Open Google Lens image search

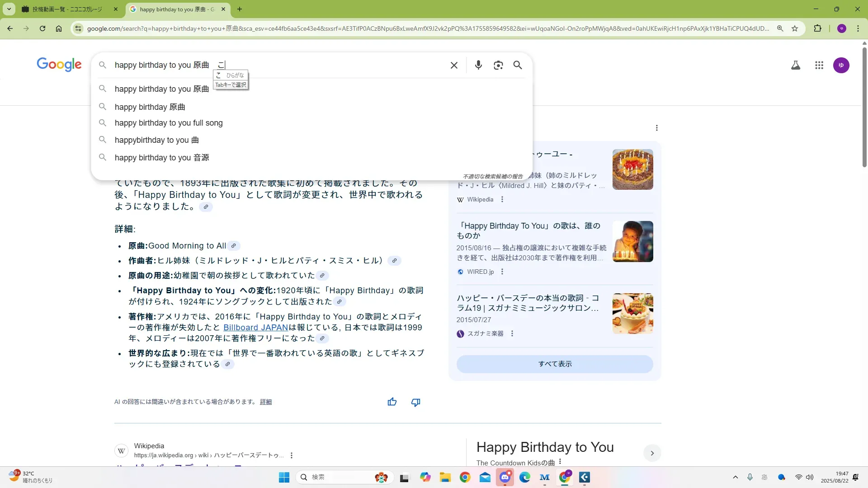coord(498,65)
